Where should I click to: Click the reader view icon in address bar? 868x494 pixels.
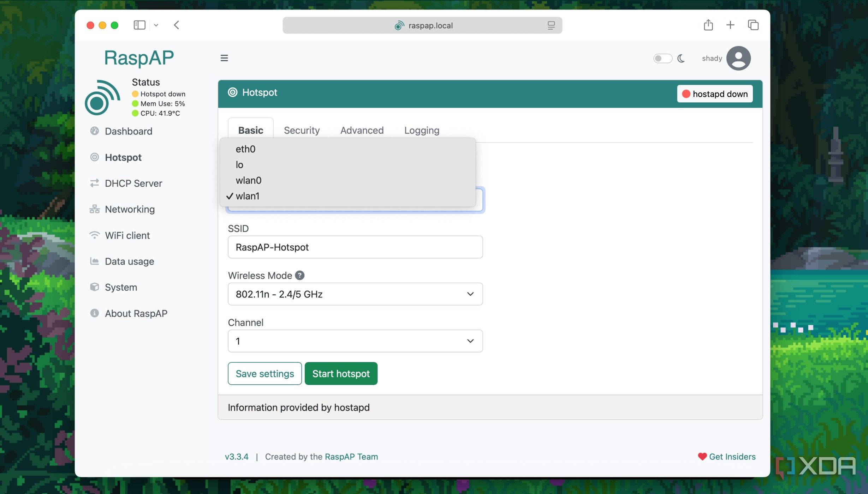551,25
